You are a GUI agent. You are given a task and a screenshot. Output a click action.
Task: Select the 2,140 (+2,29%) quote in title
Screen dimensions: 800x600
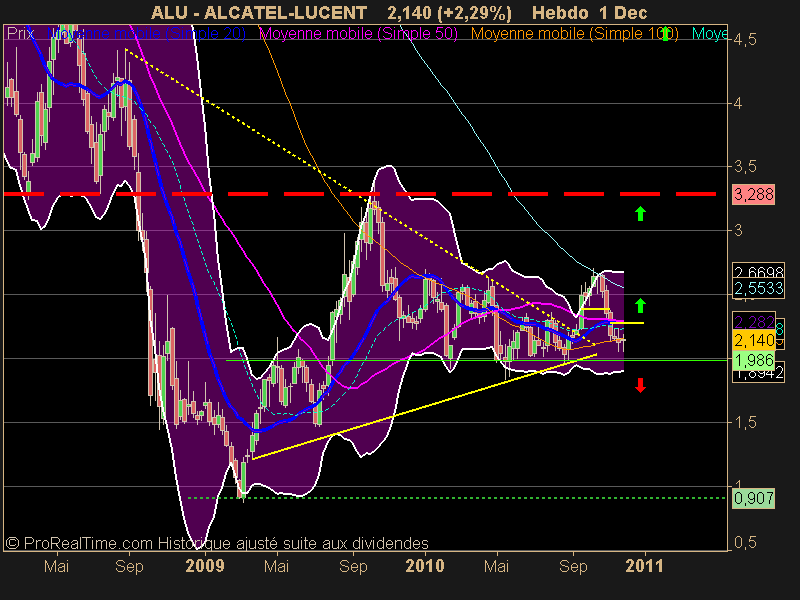(x=449, y=13)
